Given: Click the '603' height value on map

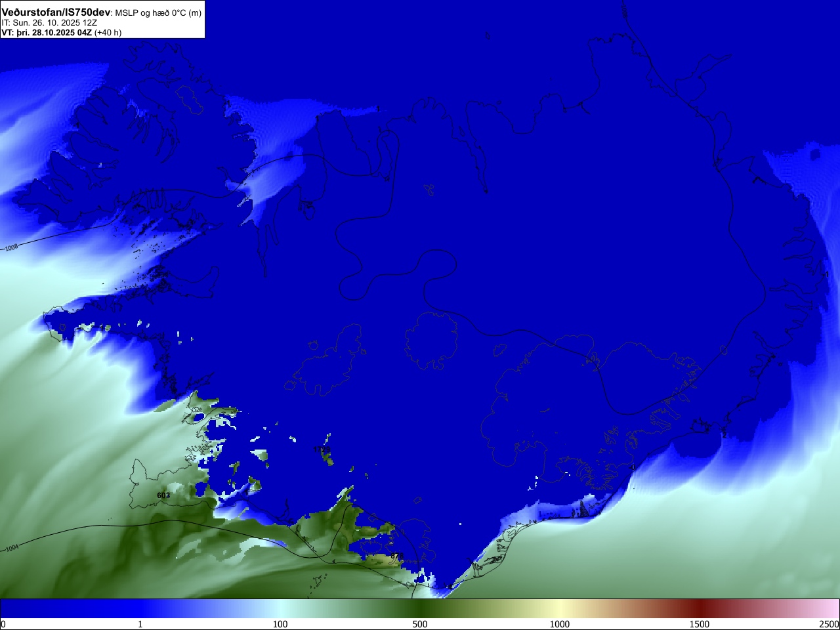Looking at the screenshot, I should pos(163,495).
